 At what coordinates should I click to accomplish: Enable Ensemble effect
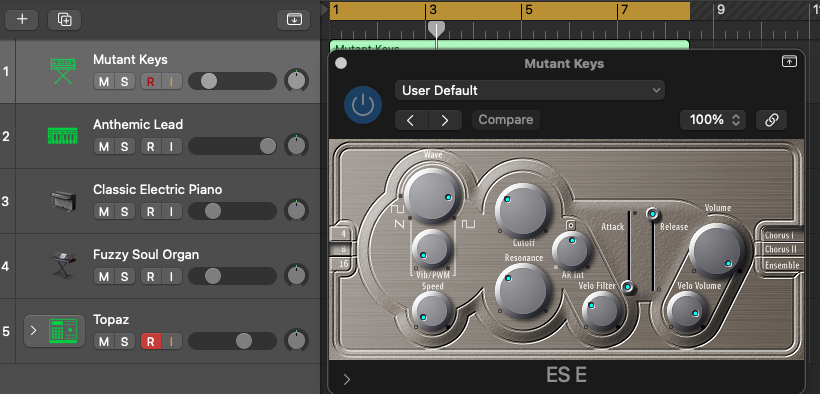[782, 265]
